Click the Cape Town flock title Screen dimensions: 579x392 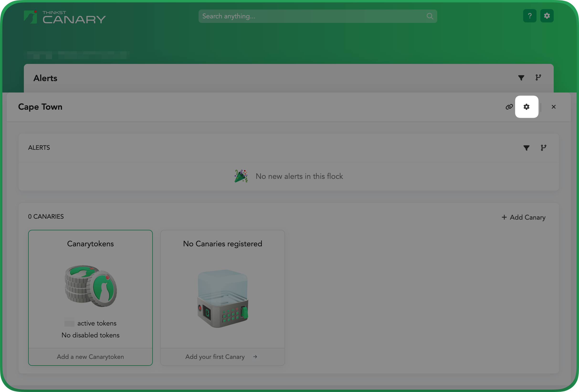(40, 107)
